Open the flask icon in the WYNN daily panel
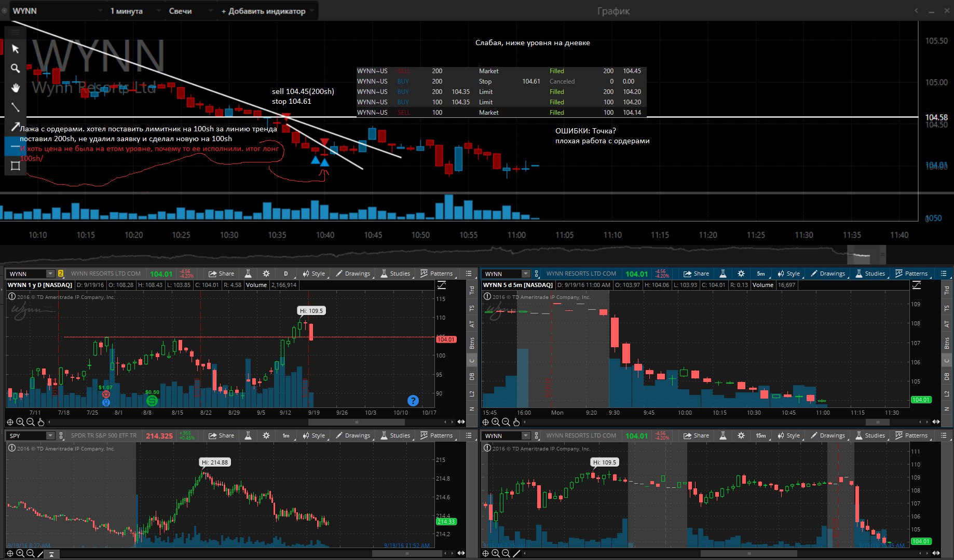 (x=248, y=274)
